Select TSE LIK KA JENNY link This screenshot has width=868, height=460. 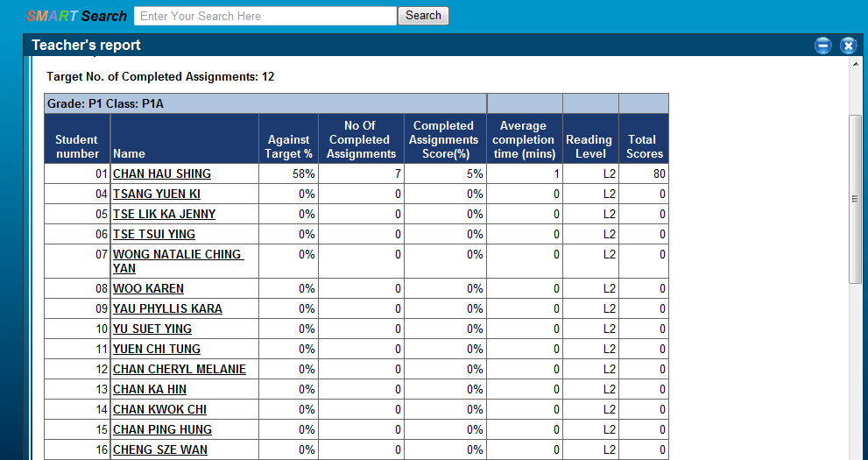(x=164, y=214)
